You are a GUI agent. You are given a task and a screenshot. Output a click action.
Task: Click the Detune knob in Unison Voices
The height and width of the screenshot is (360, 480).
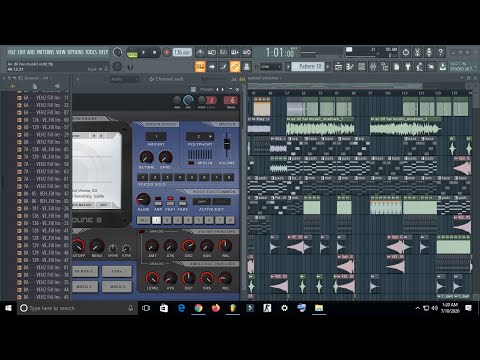coord(146,157)
